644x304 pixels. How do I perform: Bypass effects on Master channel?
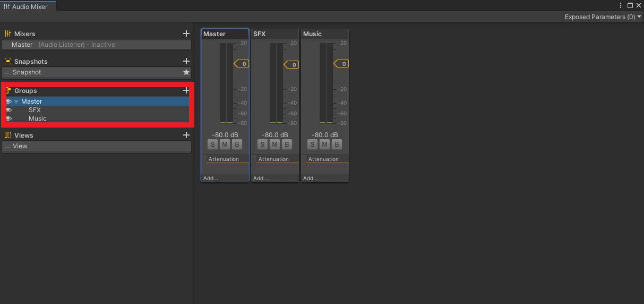(x=237, y=145)
